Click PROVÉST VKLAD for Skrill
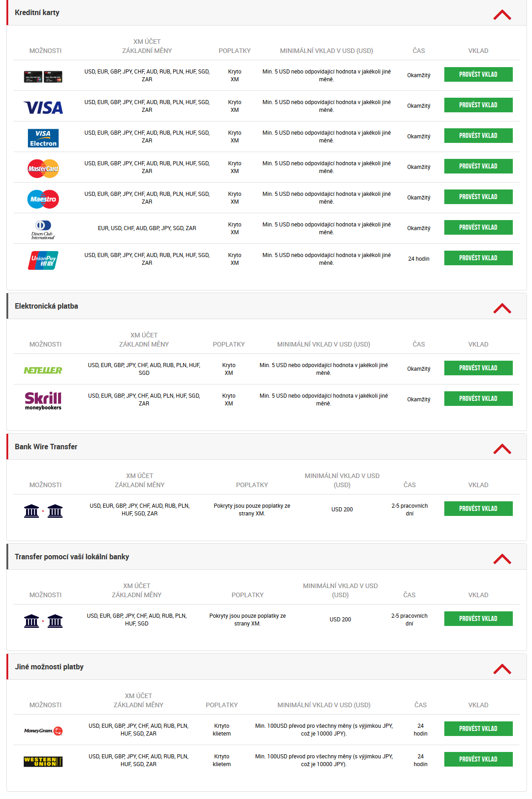This screenshot has width=532, height=799. (478, 399)
